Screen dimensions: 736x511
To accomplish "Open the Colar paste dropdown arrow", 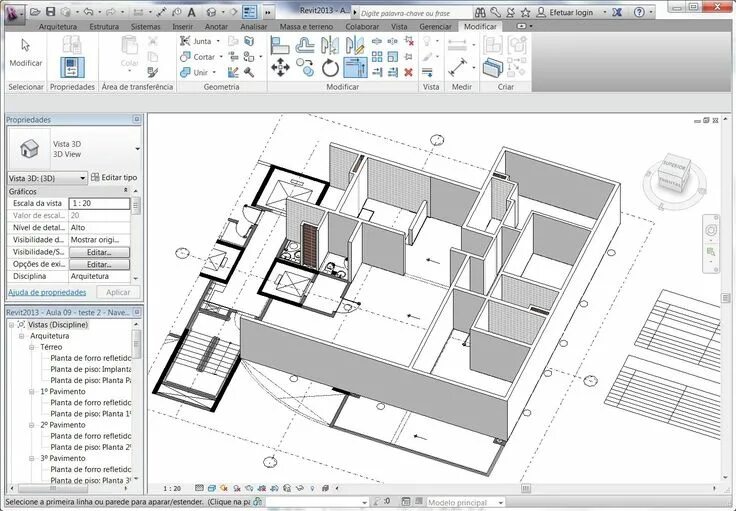I will click(x=130, y=71).
